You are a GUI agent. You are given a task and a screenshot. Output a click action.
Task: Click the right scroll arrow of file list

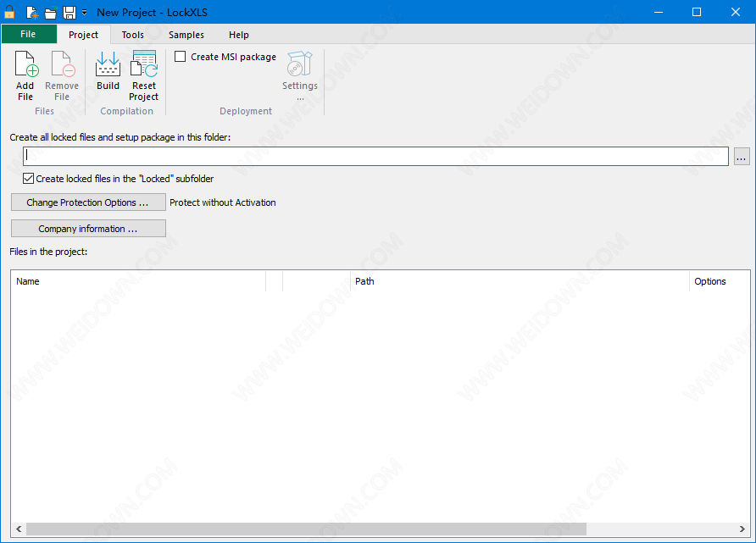pos(742,529)
